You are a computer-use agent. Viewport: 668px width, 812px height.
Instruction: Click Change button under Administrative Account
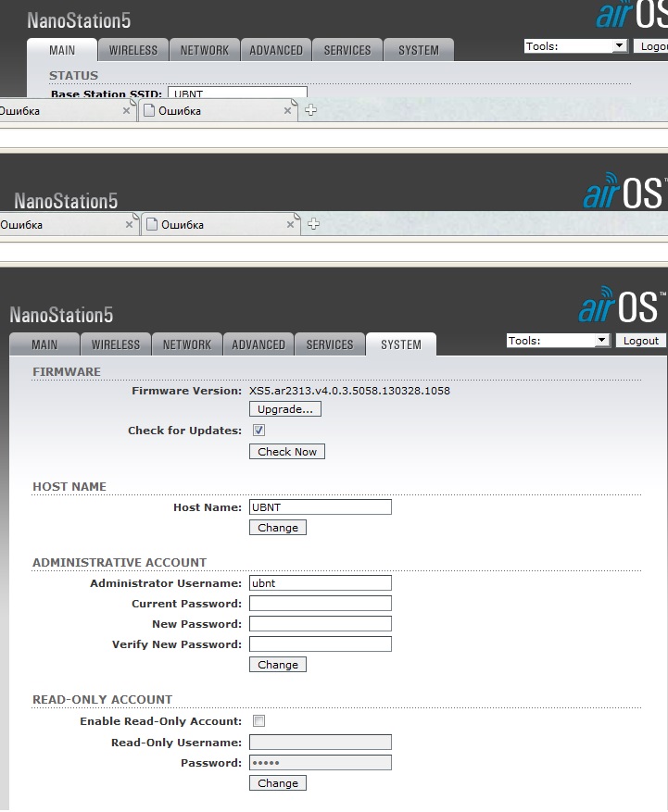pos(278,665)
